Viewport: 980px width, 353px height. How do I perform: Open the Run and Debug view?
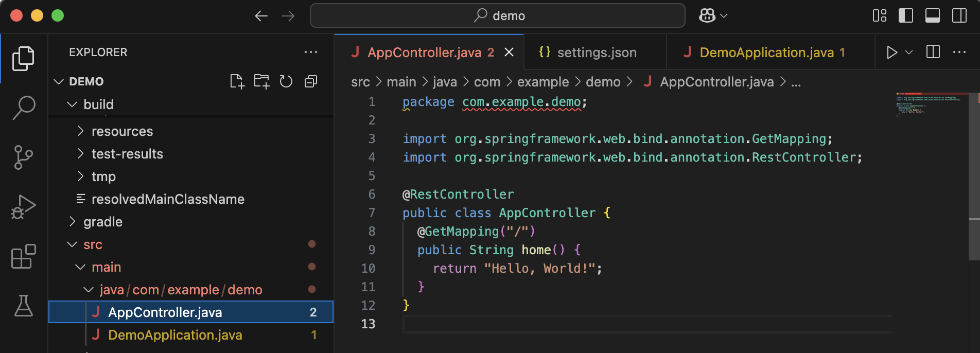click(24, 207)
